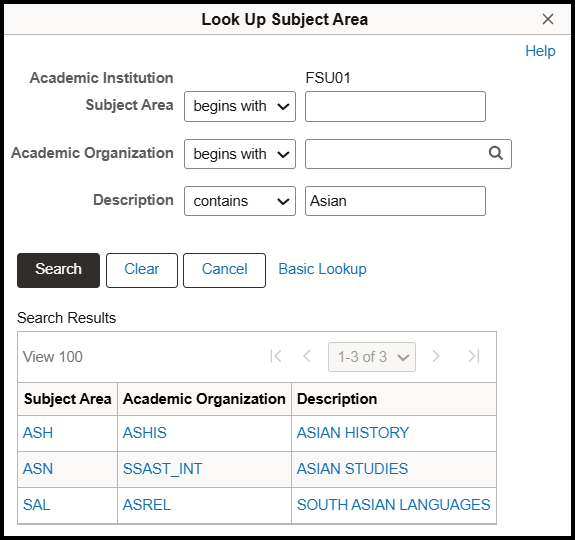The image size is (575, 540).
Task: Select subject area ASN
Action: pos(38,469)
